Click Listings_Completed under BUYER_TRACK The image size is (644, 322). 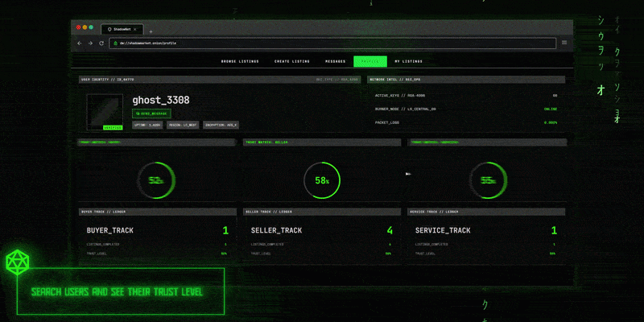103,245
